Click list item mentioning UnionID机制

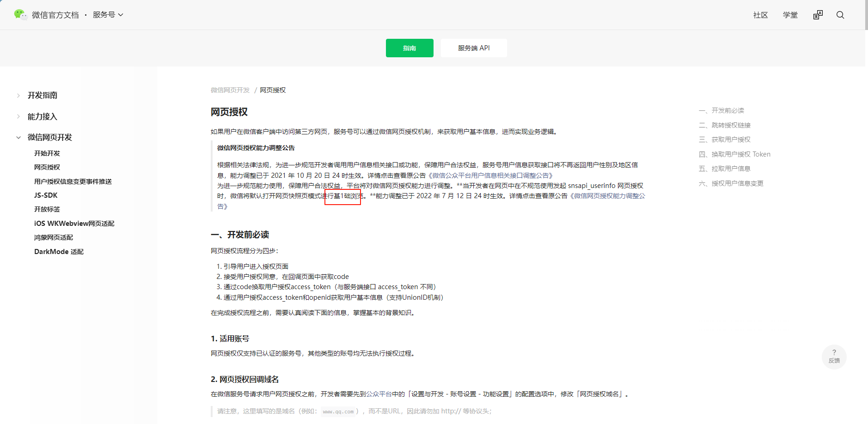(x=334, y=297)
